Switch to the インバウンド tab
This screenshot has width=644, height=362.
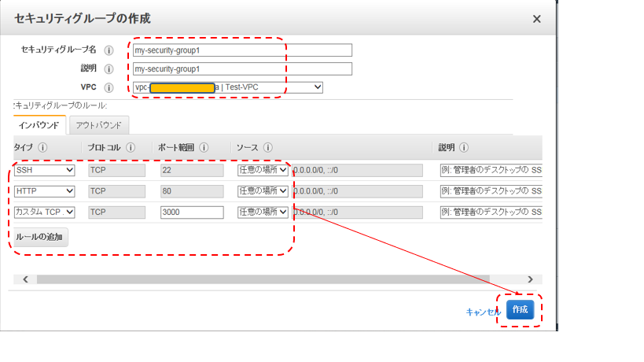point(39,125)
